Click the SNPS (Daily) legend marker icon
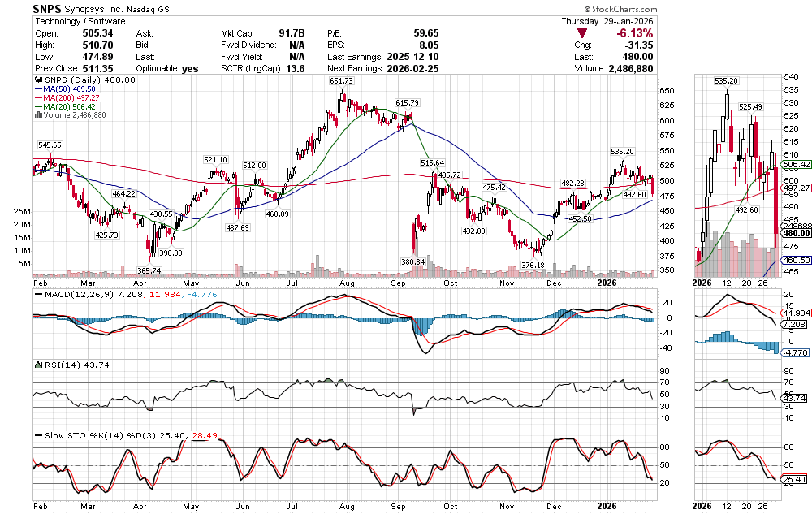 (37, 81)
